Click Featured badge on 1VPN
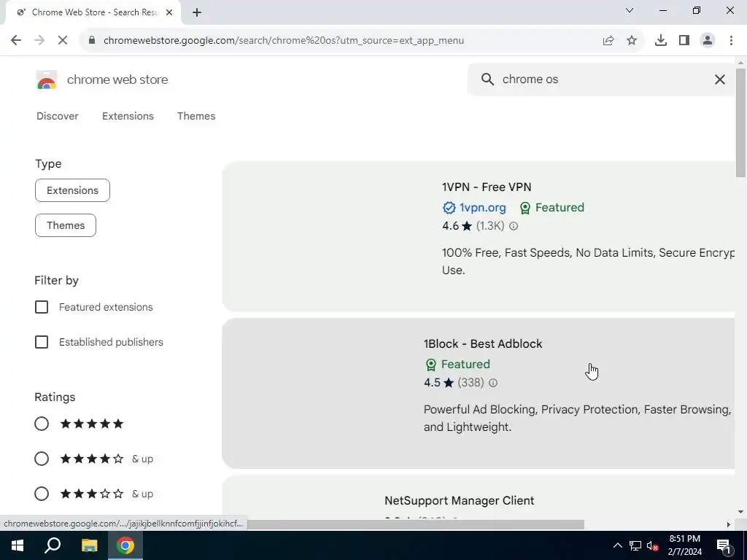This screenshot has width=747, height=560. [552, 208]
